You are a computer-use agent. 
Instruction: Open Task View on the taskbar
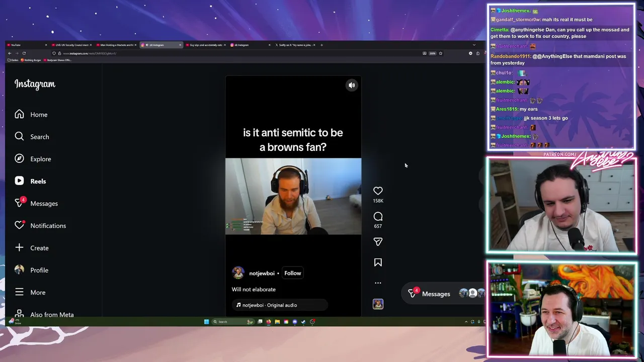click(x=260, y=322)
